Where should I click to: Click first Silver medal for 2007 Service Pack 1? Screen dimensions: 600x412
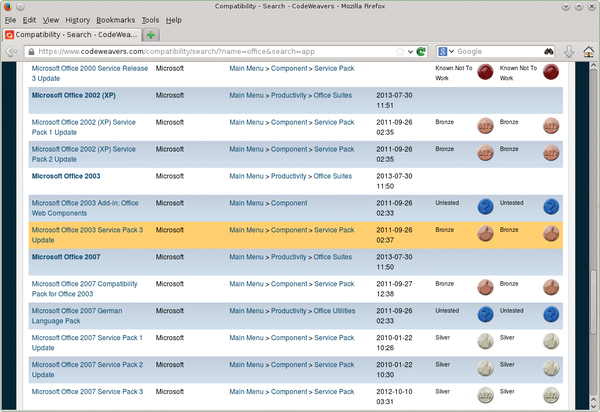point(485,342)
